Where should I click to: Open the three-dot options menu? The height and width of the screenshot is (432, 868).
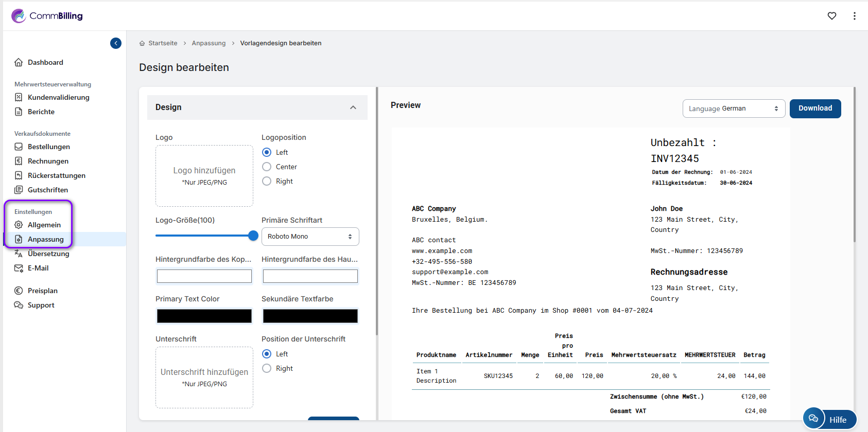[x=855, y=16]
